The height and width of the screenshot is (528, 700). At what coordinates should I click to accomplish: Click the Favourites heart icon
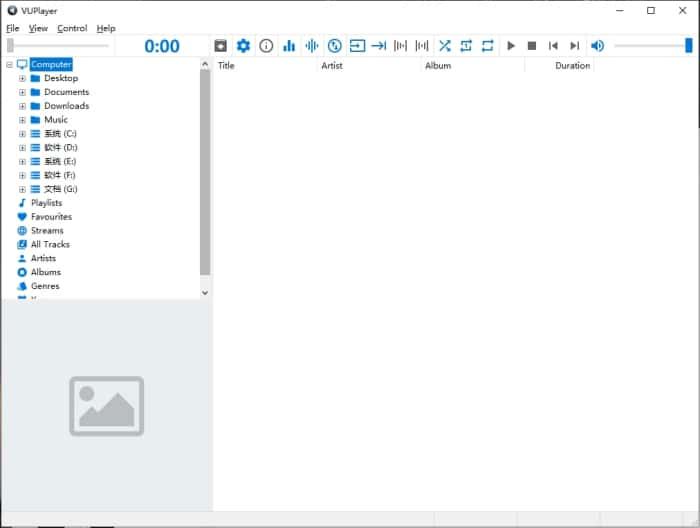(22, 217)
